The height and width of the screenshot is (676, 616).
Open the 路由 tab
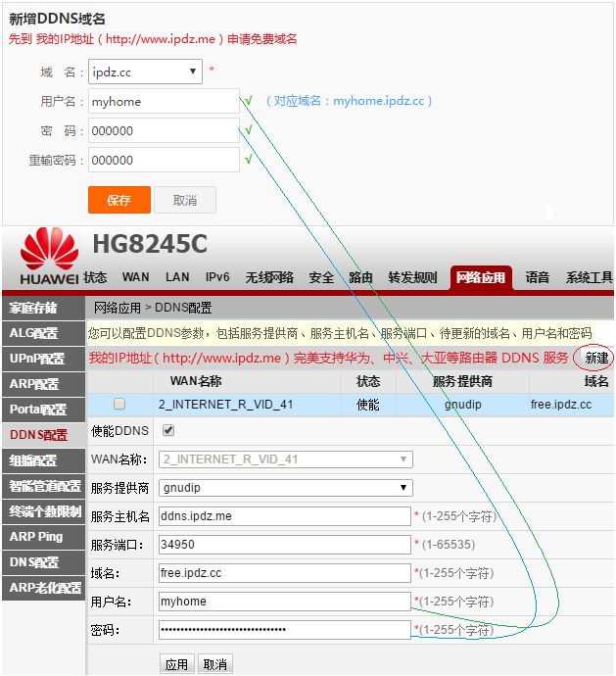point(360,277)
